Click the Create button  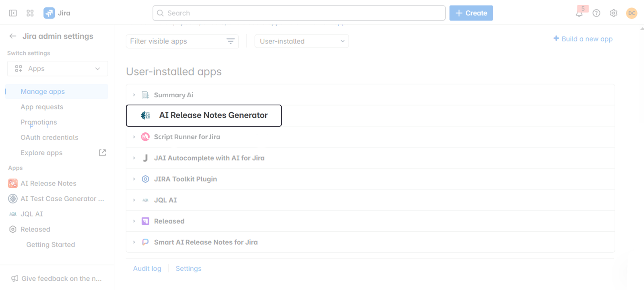pos(471,13)
